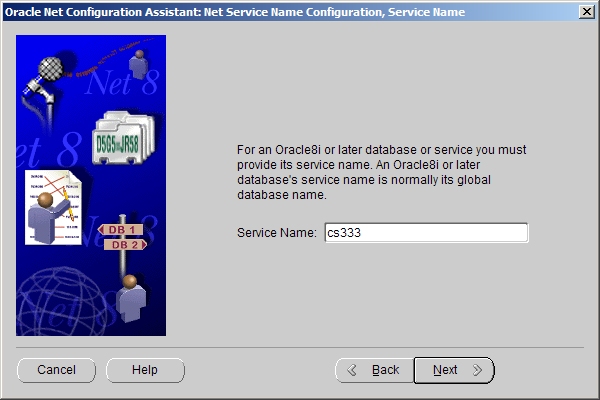Click the Next button

click(454, 370)
